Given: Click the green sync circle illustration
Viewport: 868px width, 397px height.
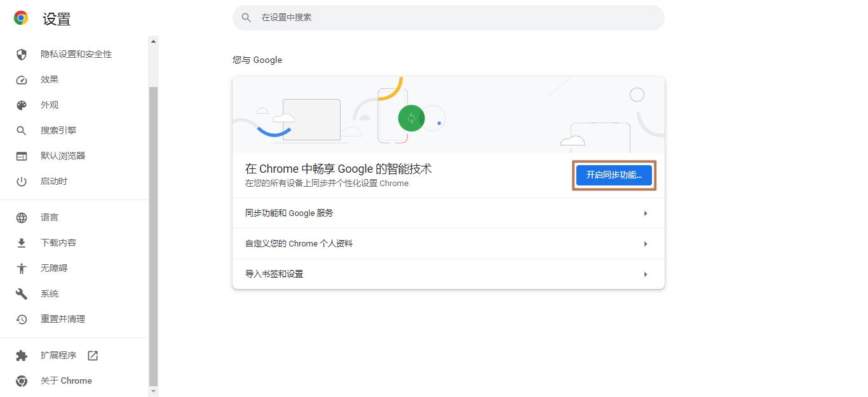Looking at the screenshot, I should point(411,118).
